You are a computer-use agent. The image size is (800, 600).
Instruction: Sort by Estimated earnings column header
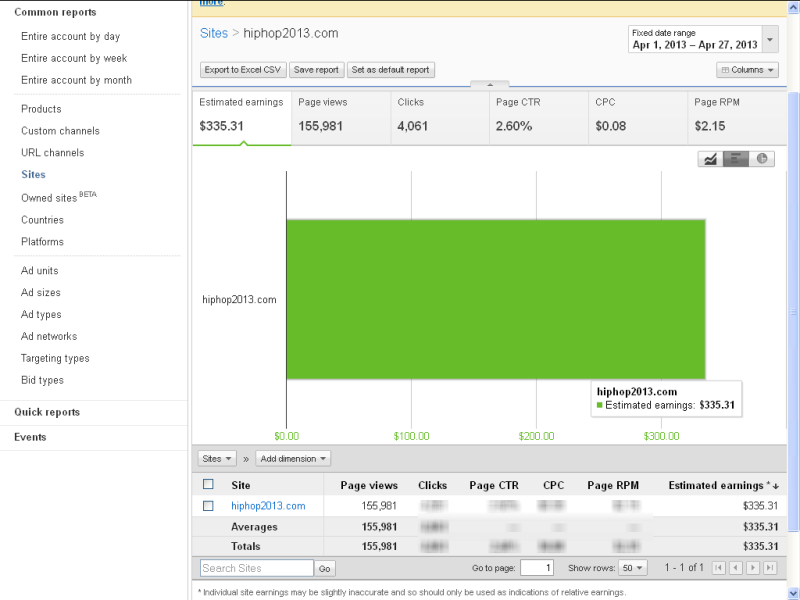click(723, 485)
